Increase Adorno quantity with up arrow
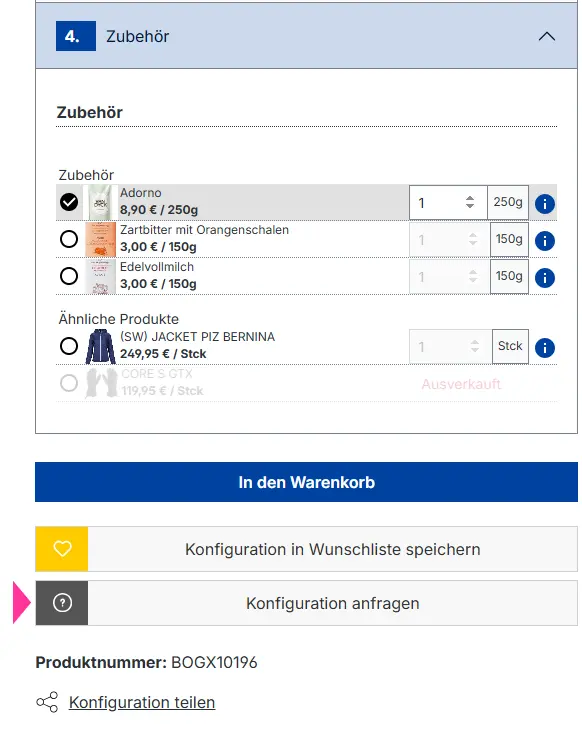 pos(470,198)
